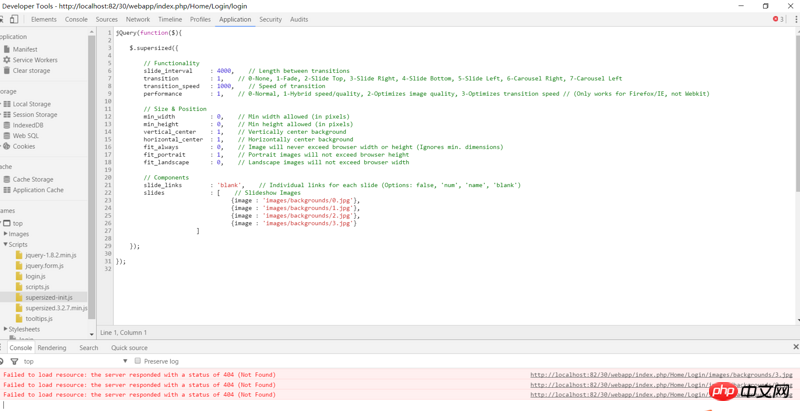Switch to the Network tab
The height and width of the screenshot is (411, 800).
[138, 19]
